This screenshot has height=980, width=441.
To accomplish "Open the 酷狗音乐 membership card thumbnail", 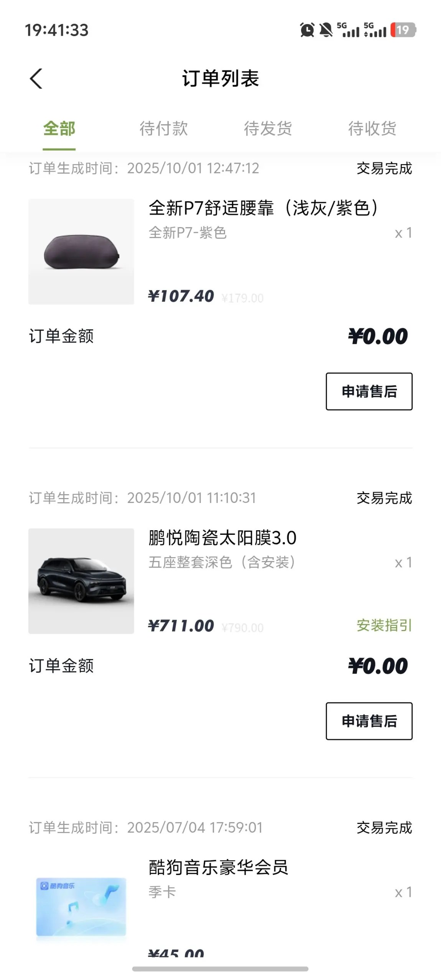I will 81,907.
